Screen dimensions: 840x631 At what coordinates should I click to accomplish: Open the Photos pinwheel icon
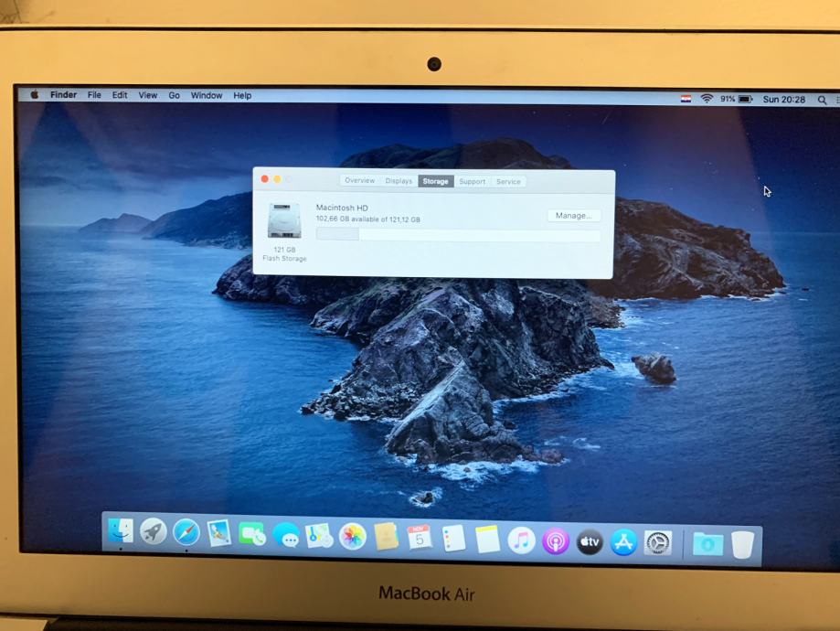pyautogui.click(x=353, y=537)
